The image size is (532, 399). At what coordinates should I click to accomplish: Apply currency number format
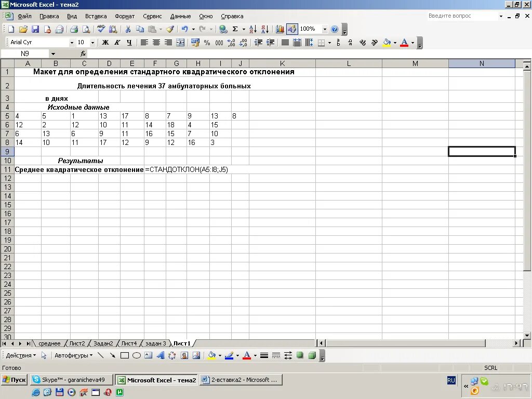pyautogui.click(x=195, y=43)
